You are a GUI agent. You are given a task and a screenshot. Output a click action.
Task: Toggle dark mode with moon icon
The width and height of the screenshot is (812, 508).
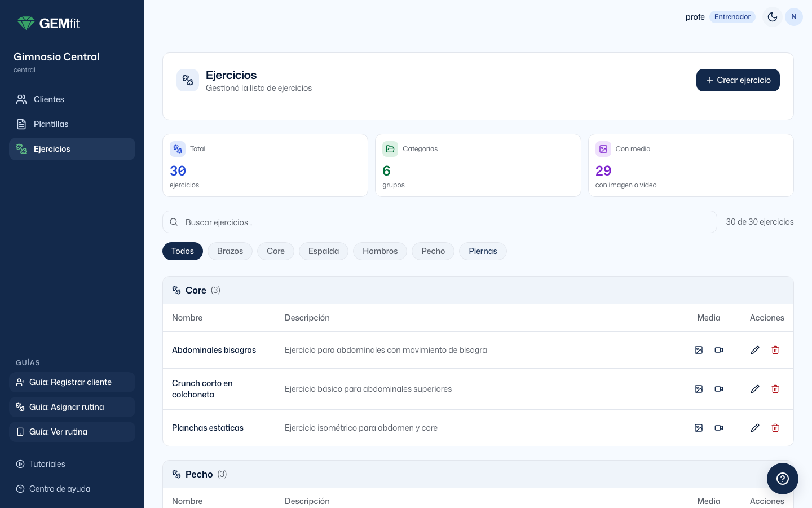773,17
